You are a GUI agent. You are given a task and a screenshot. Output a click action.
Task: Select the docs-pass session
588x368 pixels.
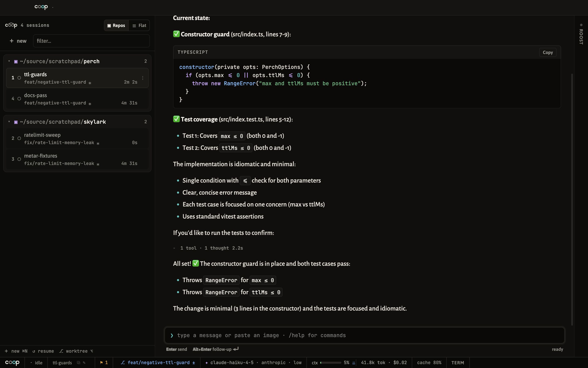point(77,99)
